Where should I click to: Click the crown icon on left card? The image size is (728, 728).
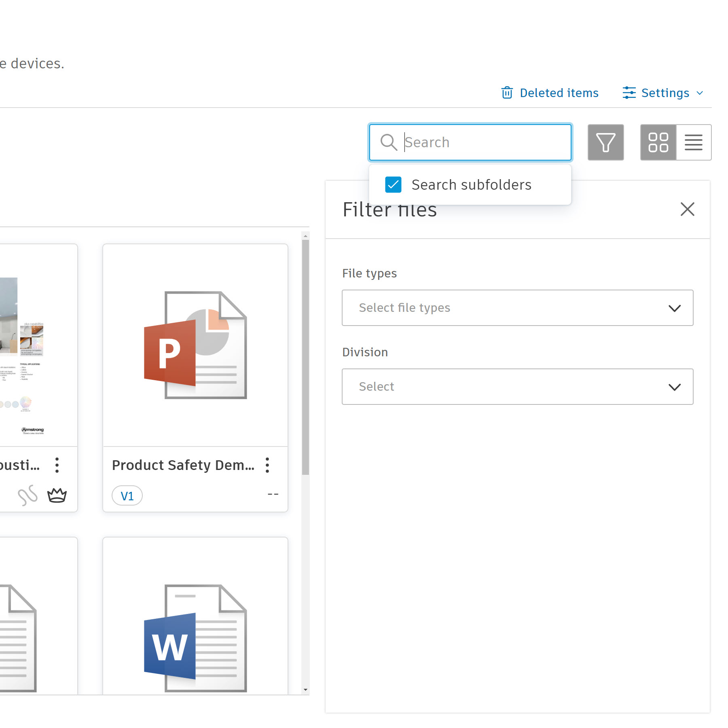57,495
